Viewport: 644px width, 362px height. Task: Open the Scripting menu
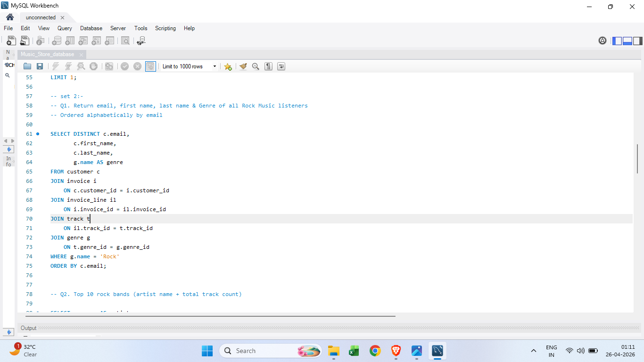(x=165, y=28)
